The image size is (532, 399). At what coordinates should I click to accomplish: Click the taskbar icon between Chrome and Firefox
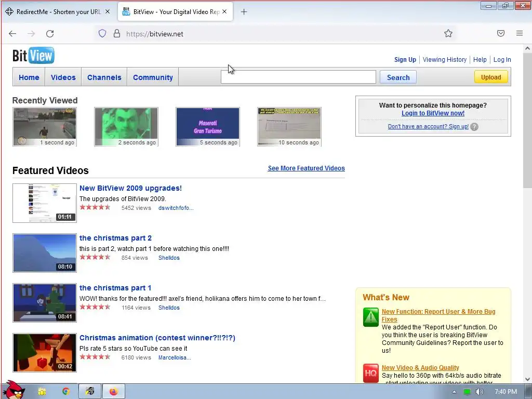tap(90, 392)
